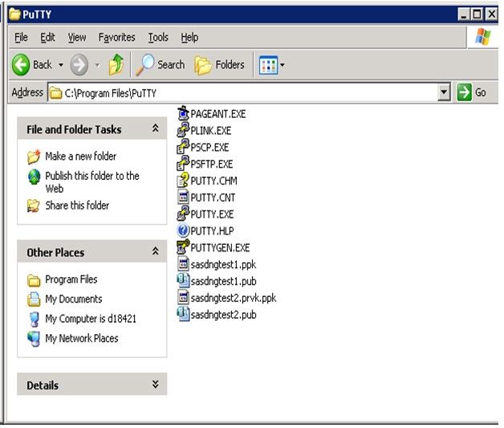Click the Folders toolbar icon

pos(203,65)
